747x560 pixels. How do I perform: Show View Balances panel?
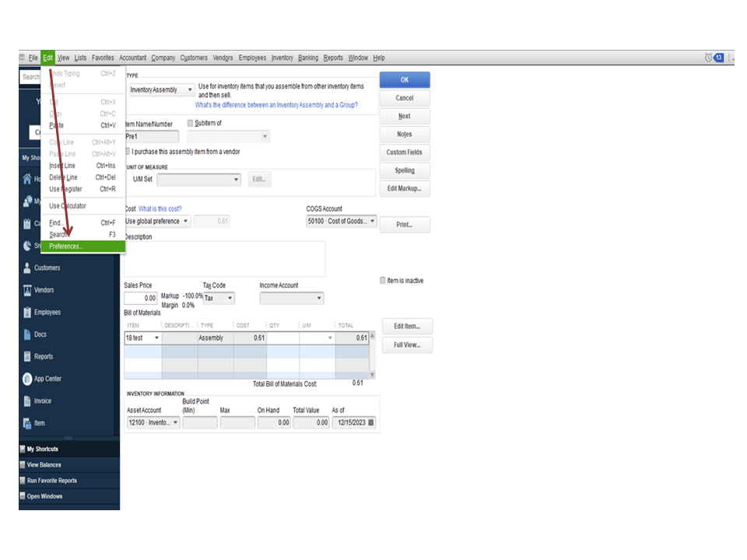[x=69, y=465]
